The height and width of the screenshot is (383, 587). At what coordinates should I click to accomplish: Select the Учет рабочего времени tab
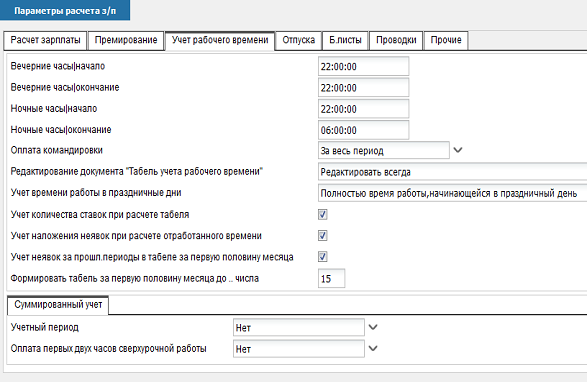[220, 40]
